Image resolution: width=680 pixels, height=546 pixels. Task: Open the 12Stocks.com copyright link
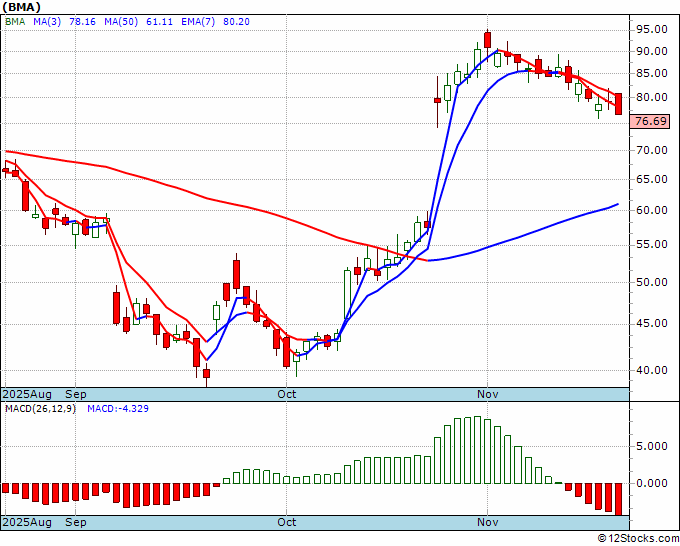pyautogui.click(x=638, y=539)
